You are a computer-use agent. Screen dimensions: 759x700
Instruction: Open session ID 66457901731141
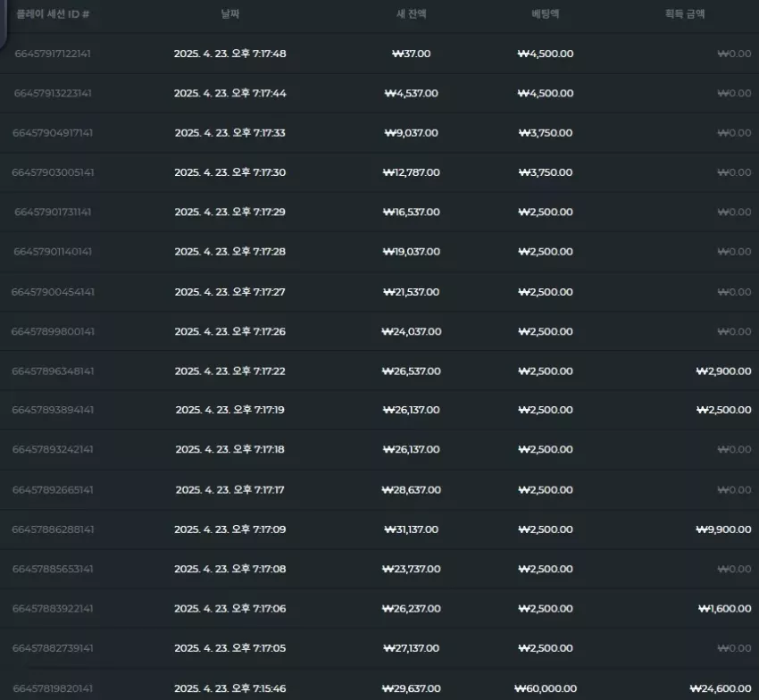53,212
